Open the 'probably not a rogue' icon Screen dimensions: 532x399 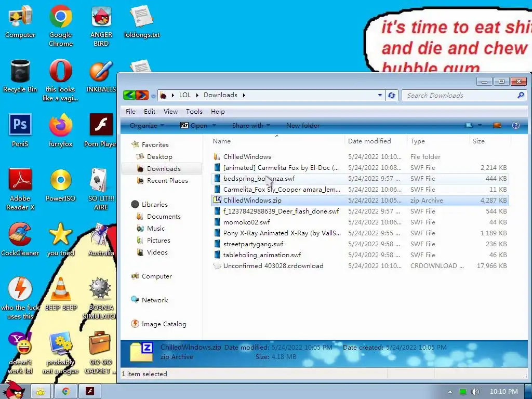(60, 353)
